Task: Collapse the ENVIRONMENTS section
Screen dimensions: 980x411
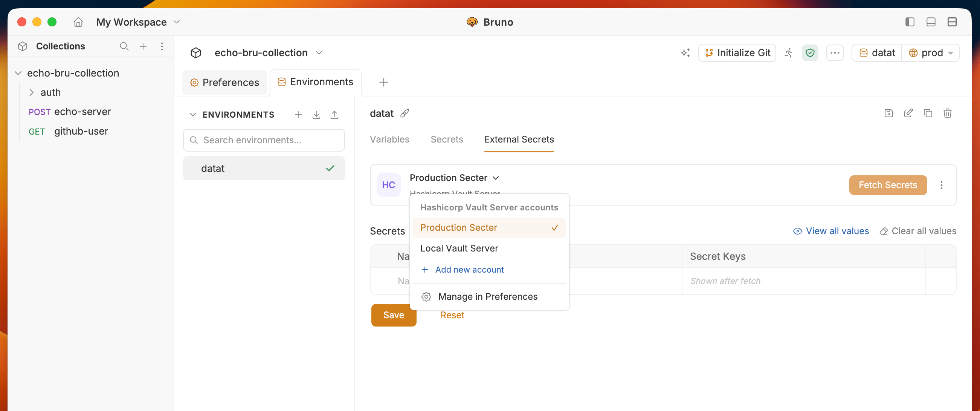Action: pos(193,115)
